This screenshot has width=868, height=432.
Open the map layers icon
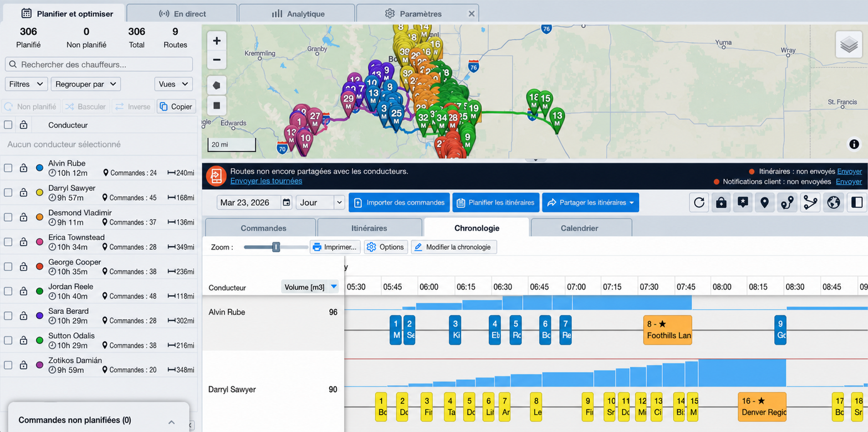849,45
